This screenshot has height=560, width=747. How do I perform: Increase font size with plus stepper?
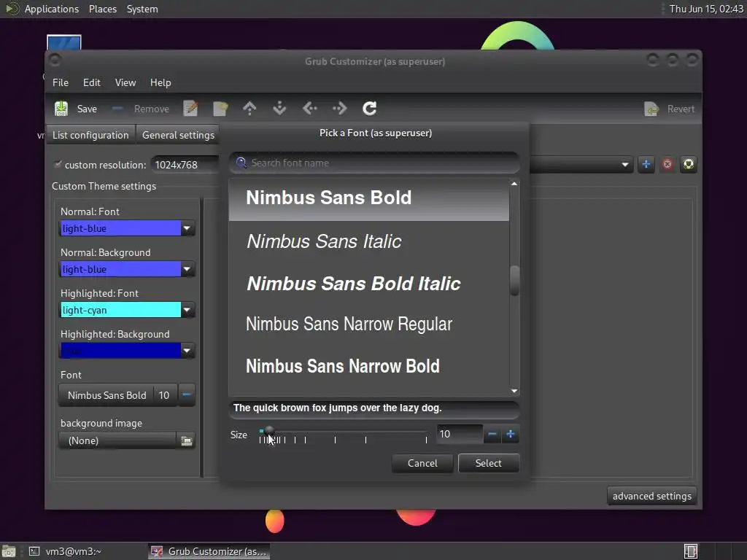tap(510, 435)
